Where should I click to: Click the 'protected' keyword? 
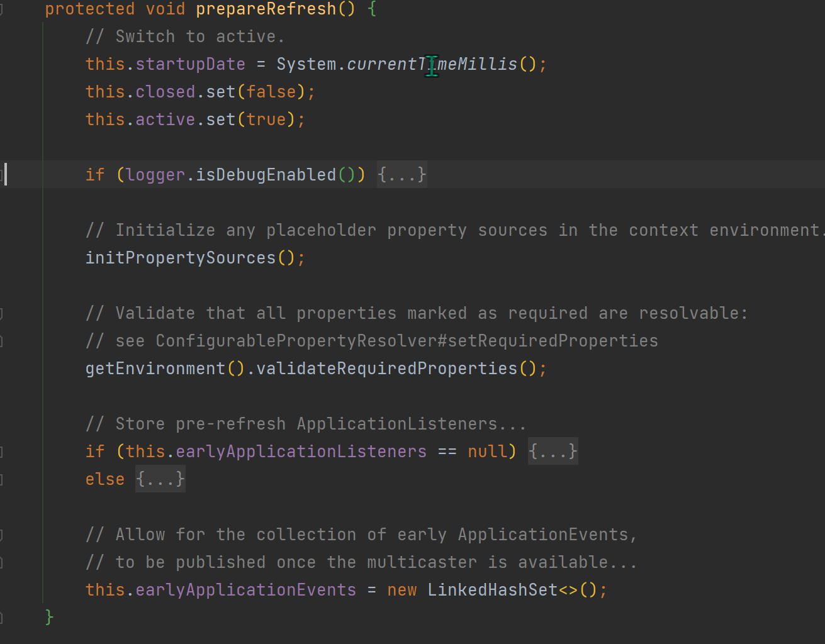pos(90,9)
